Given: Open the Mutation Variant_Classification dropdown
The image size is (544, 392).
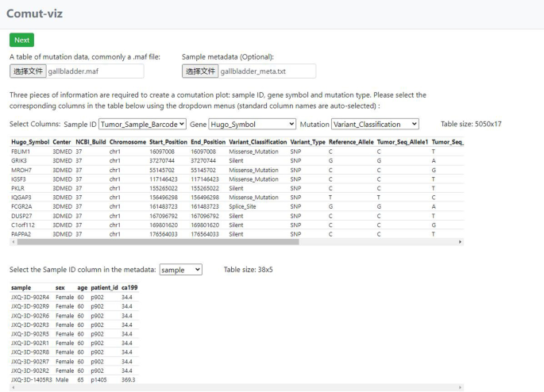Looking at the screenshot, I should click(375, 124).
